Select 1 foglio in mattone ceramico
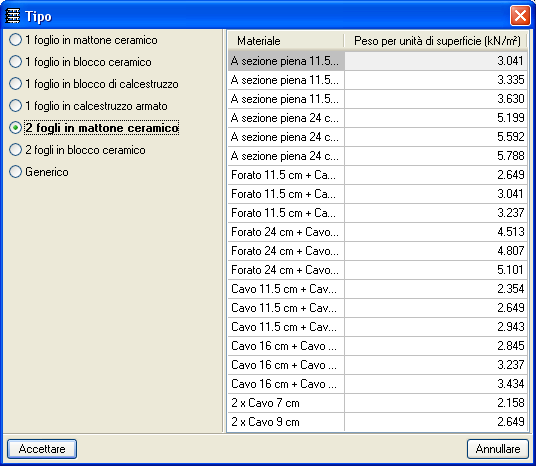Screen dimensions: 536x466 pyautogui.click(x=83, y=40)
